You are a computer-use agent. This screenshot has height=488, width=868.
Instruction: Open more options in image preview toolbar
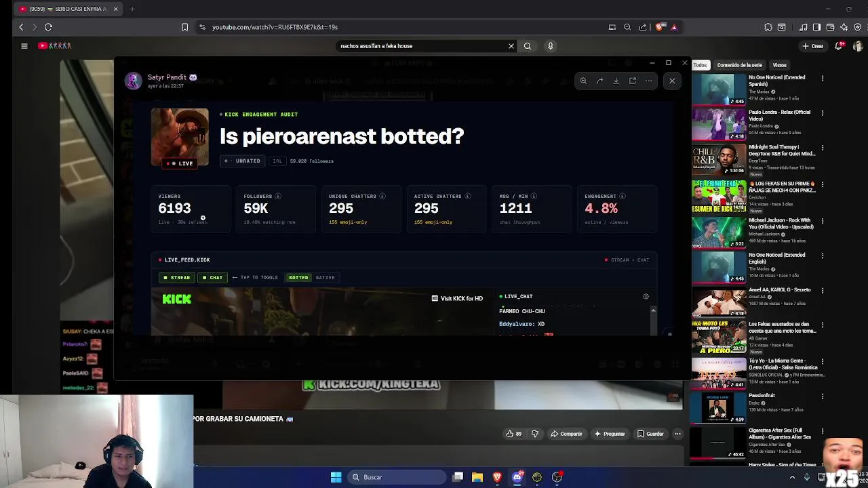pos(649,81)
